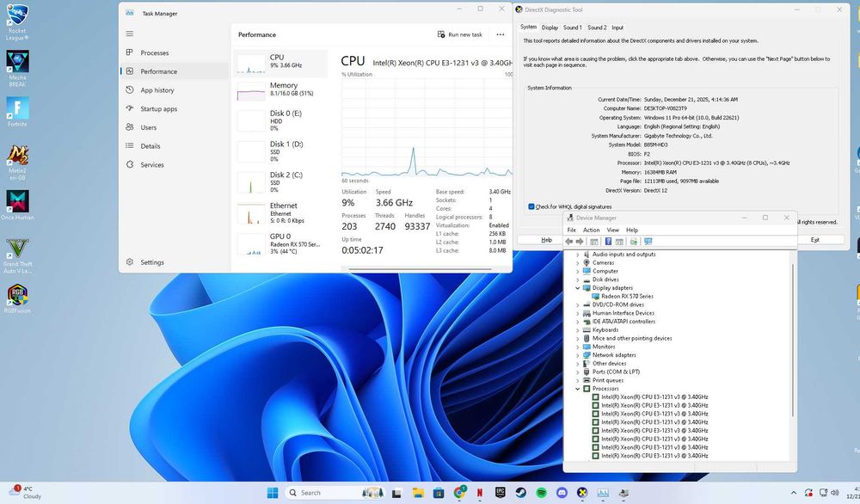Open Steam from the taskbar
Image resolution: width=860 pixels, height=504 pixels.
pos(520,493)
